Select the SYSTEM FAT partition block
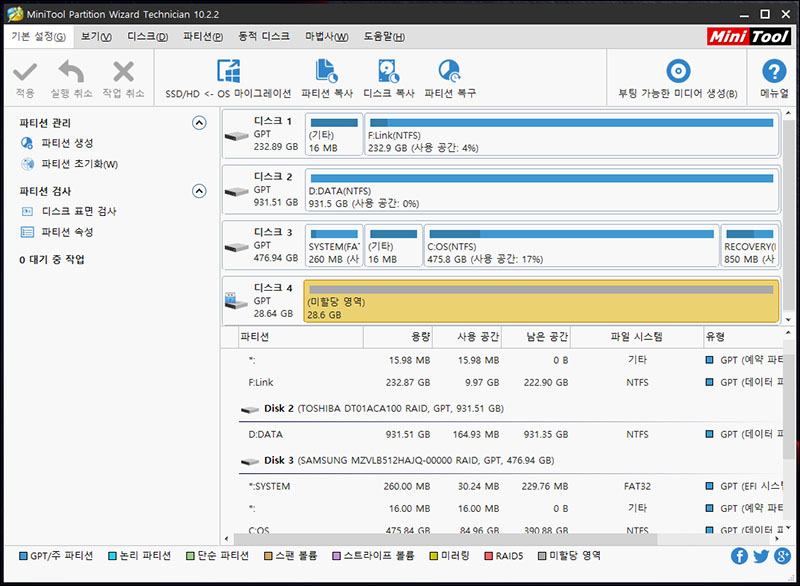 click(x=334, y=246)
